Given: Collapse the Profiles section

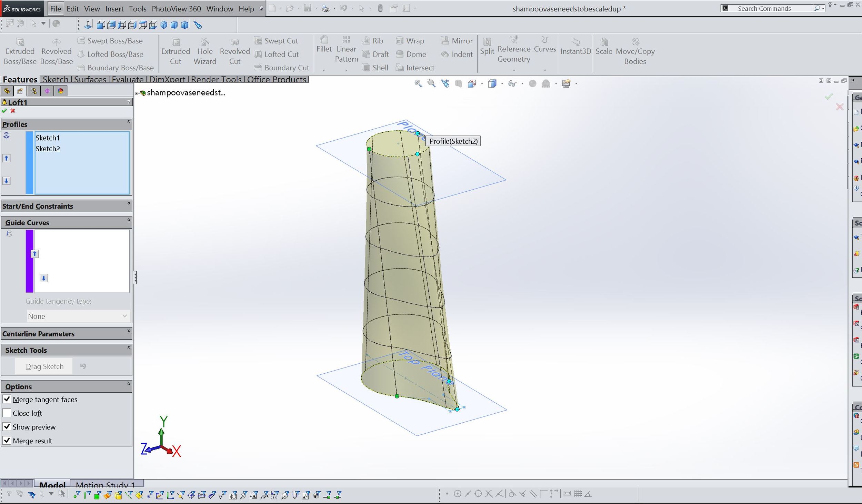Looking at the screenshot, I should pos(129,121).
